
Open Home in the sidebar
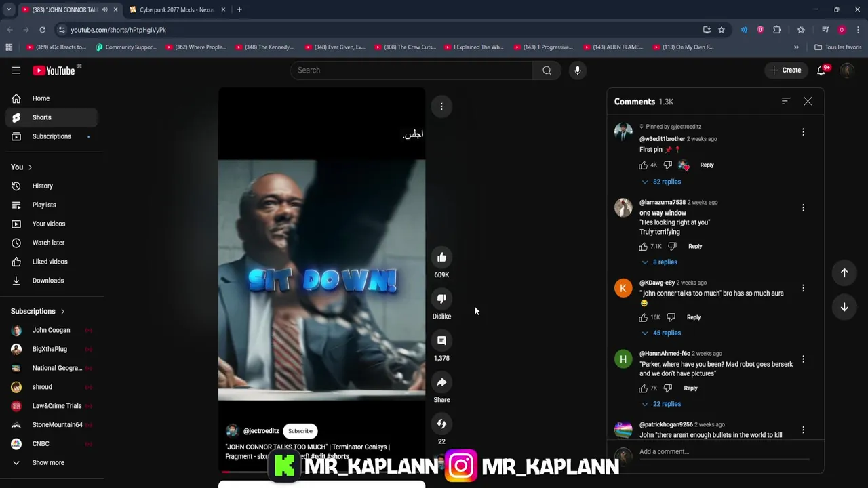pos(52,99)
